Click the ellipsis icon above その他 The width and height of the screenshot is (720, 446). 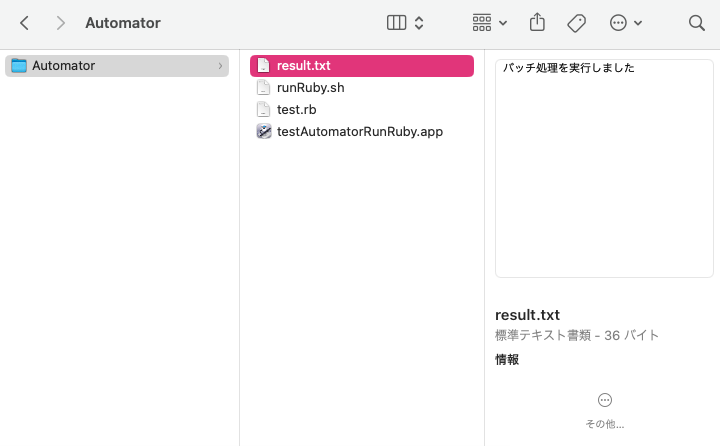[604, 400]
